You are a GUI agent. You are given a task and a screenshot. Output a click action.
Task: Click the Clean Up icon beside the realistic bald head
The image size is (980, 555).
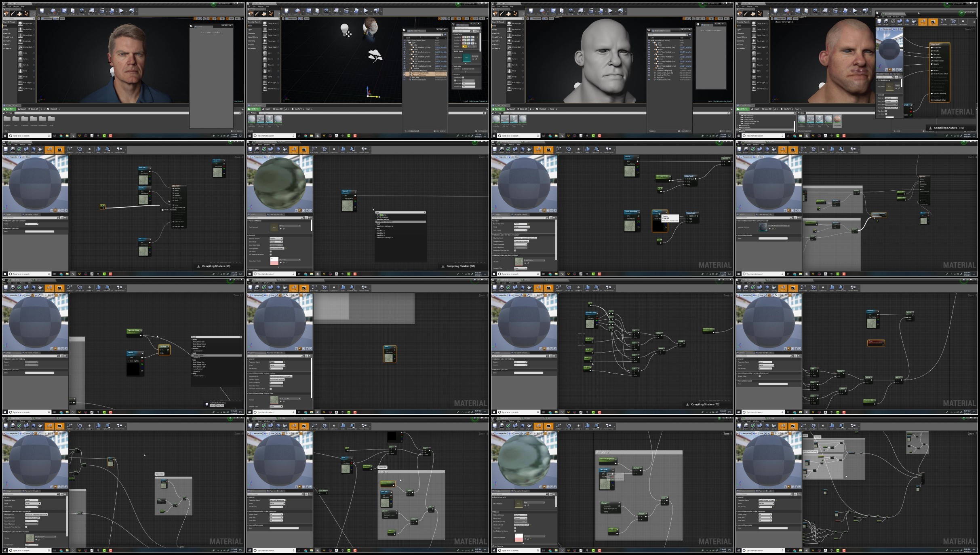pyautogui.click(x=914, y=21)
